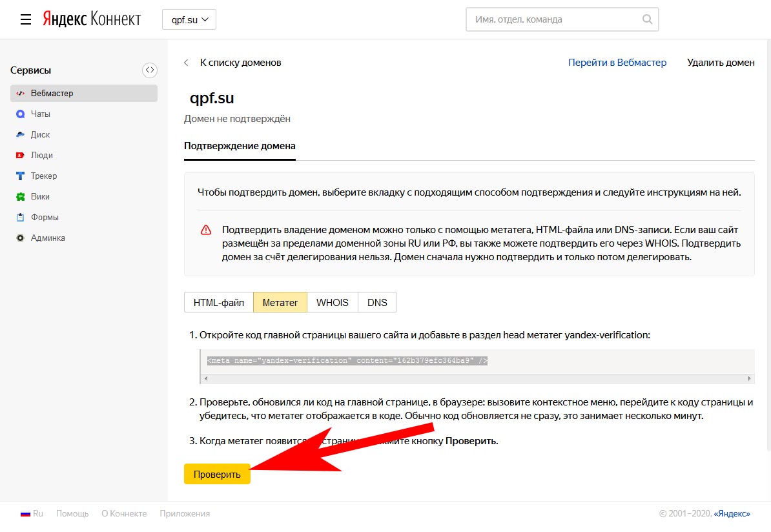
Task: Click the back arrow to domain list
Action: point(186,63)
